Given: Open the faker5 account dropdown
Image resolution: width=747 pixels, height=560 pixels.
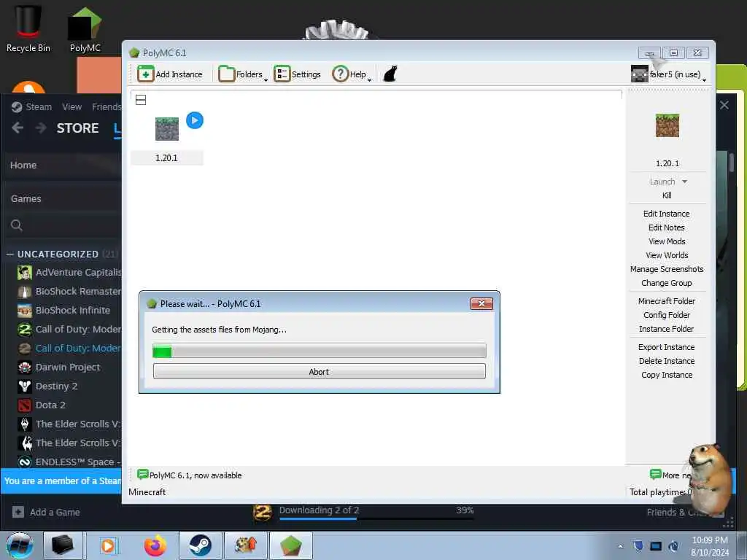Looking at the screenshot, I should pyautogui.click(x=668, y=74).
